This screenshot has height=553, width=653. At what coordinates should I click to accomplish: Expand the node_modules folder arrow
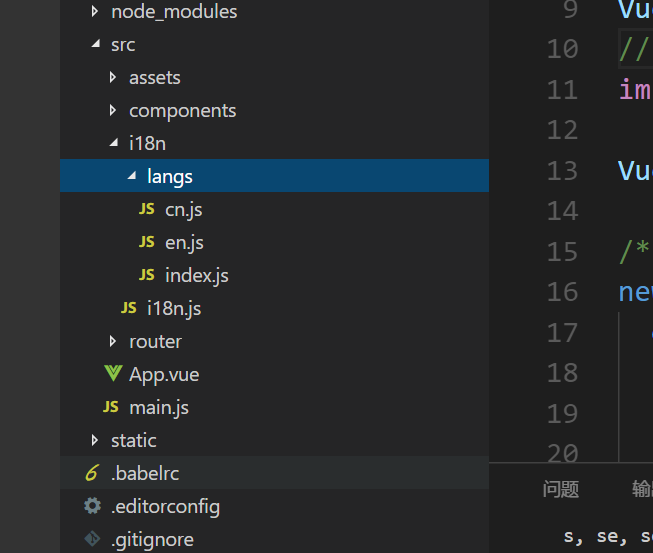click(x=95, y=11)
